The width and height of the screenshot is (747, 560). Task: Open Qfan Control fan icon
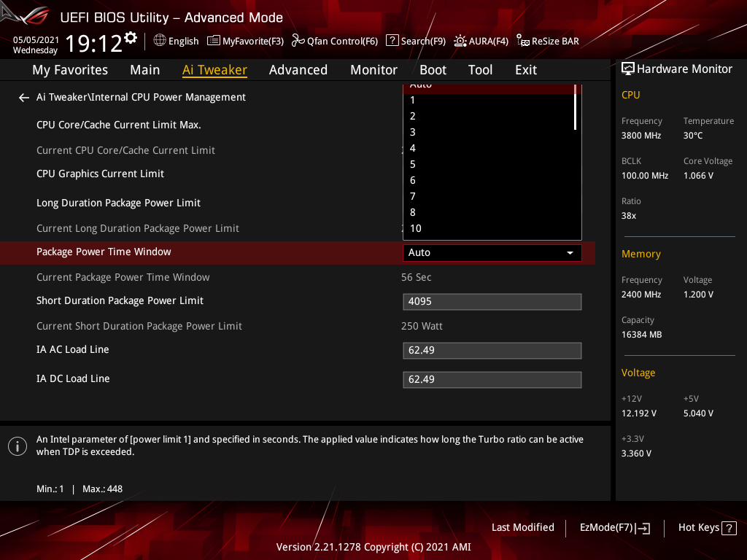tap(298, 41)
